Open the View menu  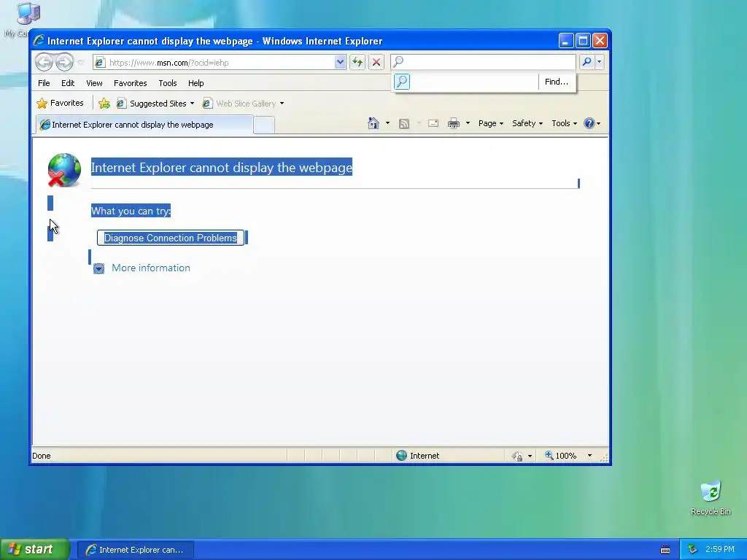[94, 83]
